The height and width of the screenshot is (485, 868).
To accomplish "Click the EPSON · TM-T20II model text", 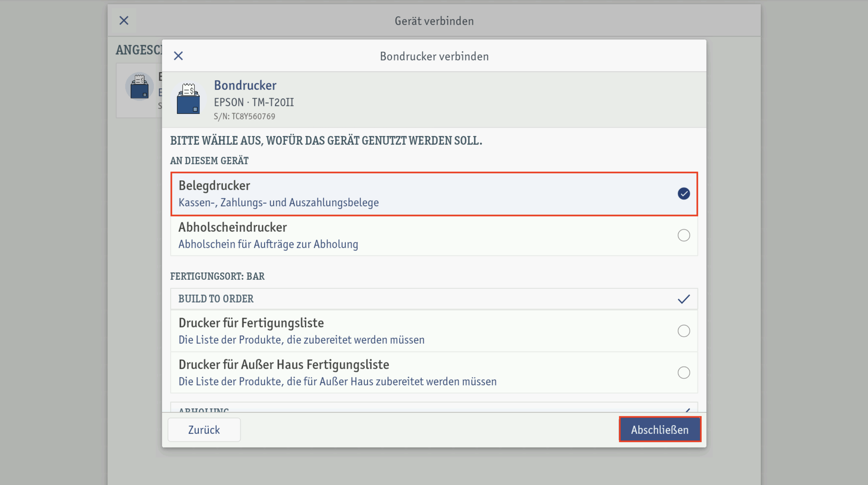I will (254, 102).
